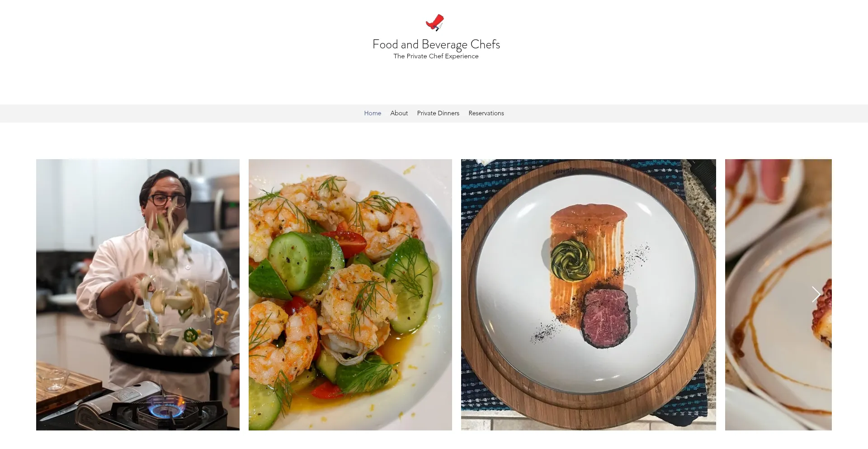868x449 pixels.
Task: Click the gas burner flame in chef photo
Action: pos(166,408)
